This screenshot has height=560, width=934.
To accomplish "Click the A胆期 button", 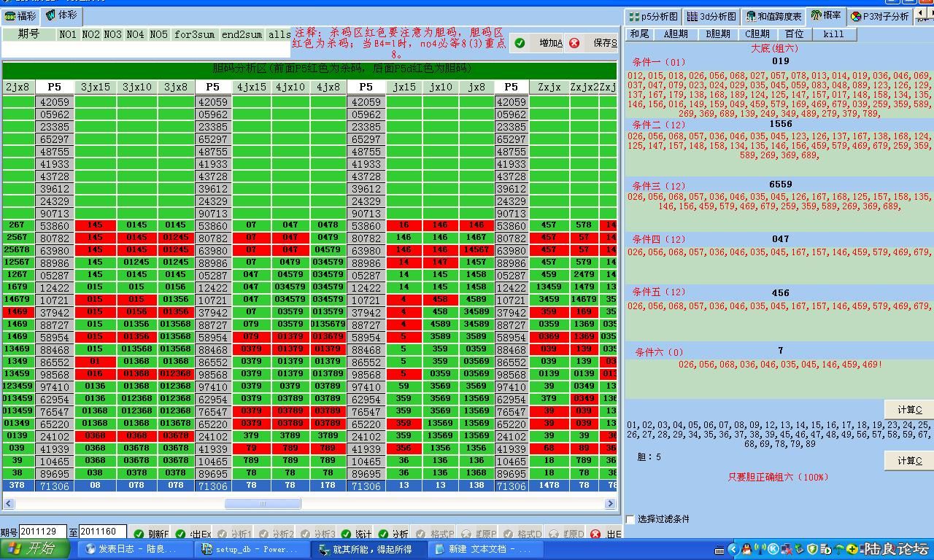I will pyautogui.click(x=676, y=34).
